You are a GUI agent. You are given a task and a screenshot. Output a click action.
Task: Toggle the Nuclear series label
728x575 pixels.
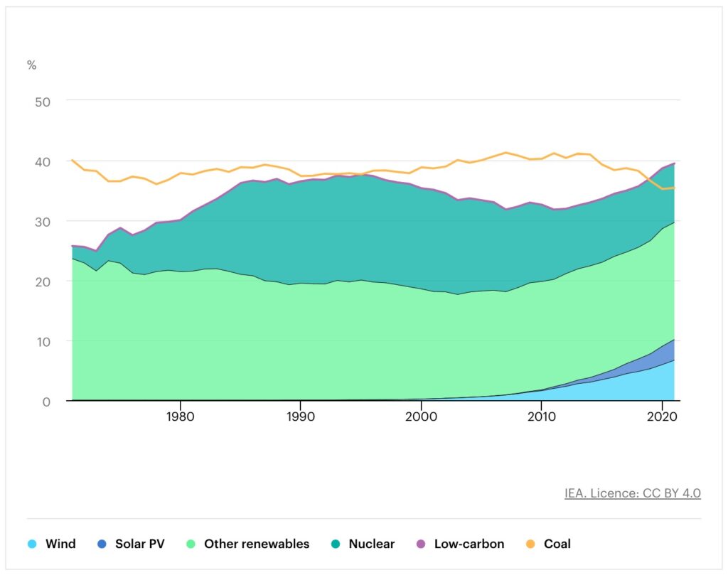coord(372,544)
